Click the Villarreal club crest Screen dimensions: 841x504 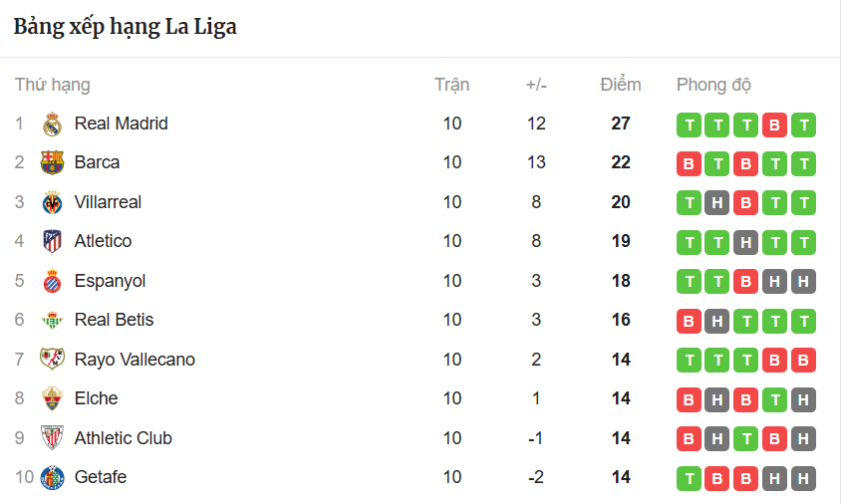[52, 203]
